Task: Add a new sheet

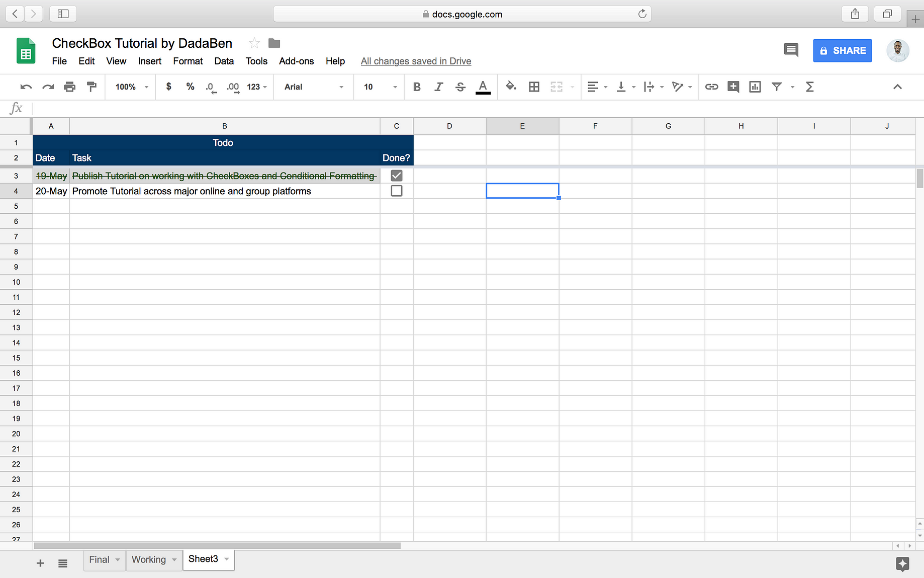Action: (40, 563)
